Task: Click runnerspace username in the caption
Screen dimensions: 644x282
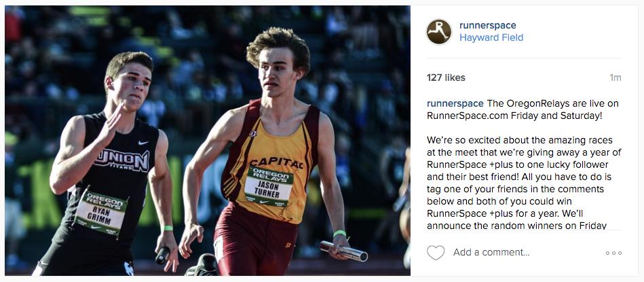Action: (x=455, y=103)
